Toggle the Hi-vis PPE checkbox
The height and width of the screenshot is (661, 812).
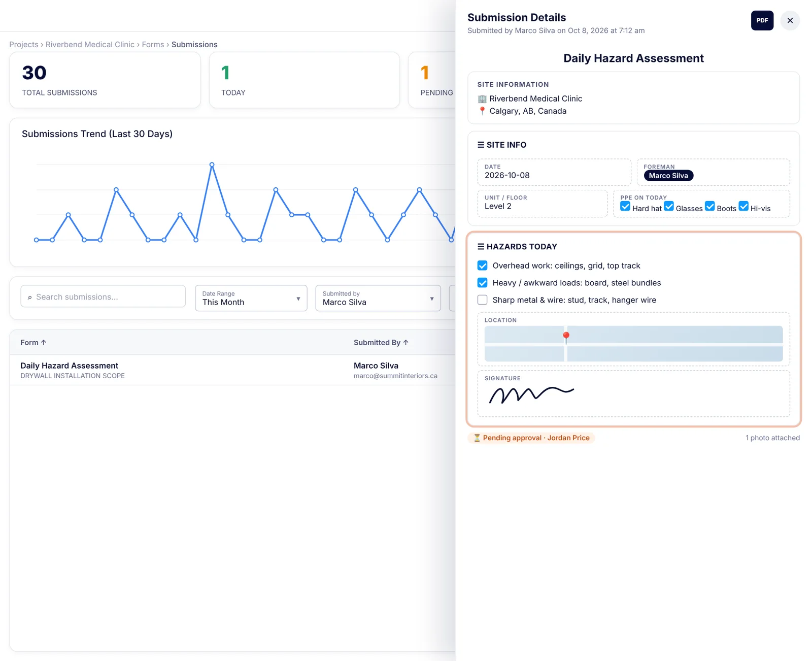[743, 206]
